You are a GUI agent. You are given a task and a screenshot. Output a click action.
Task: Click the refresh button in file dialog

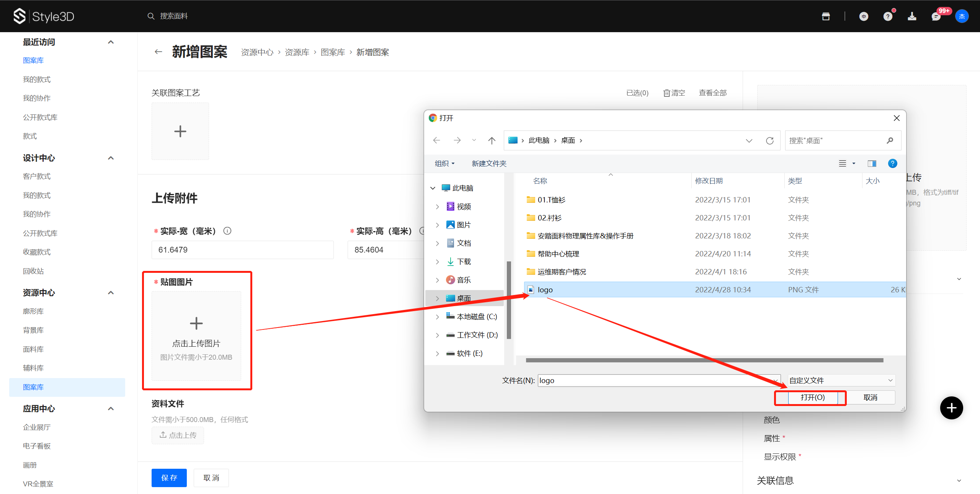click(x=769, y=140)
